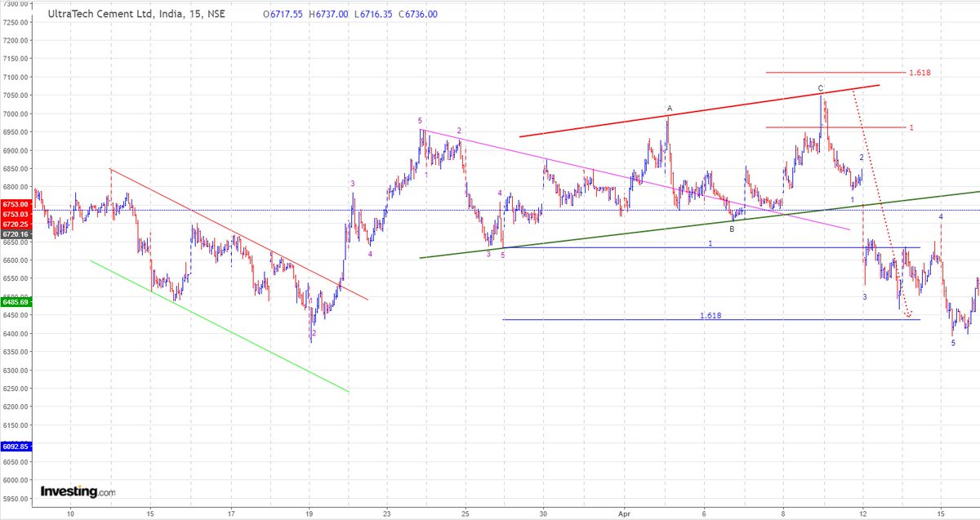Select the green 6485.69 price marker

point(16,302)
